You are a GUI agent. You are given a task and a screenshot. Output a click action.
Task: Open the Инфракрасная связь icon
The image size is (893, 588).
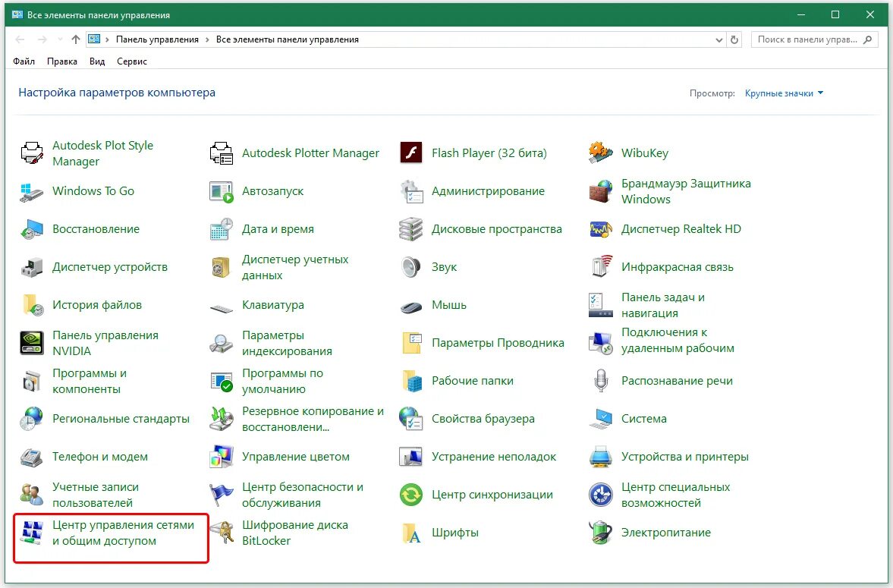(x=601, y=267)
